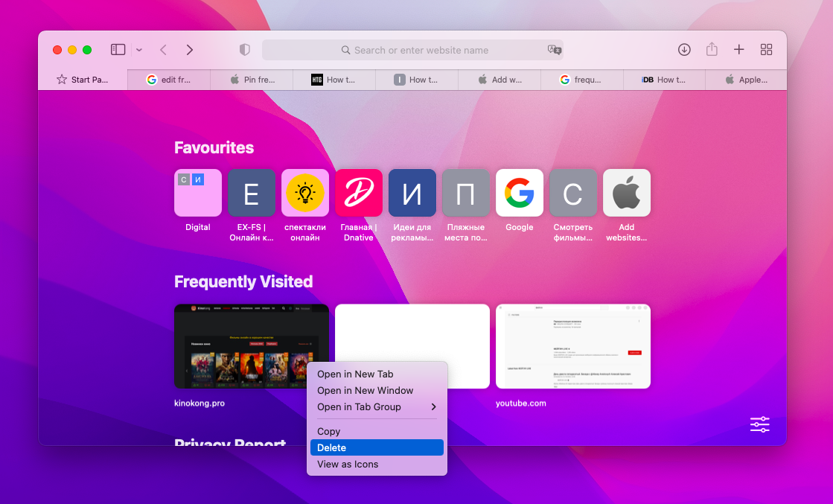Open the спектакли онлайн lightbulb favourite
833x504 pixels.
pyautogui.click(x=304, y=192)
